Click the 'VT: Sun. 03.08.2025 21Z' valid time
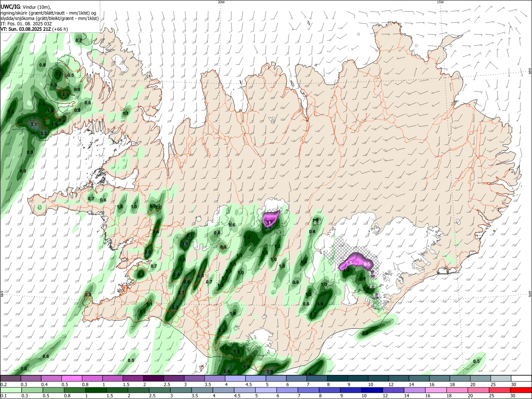The image size is (532, 399). 26,29
